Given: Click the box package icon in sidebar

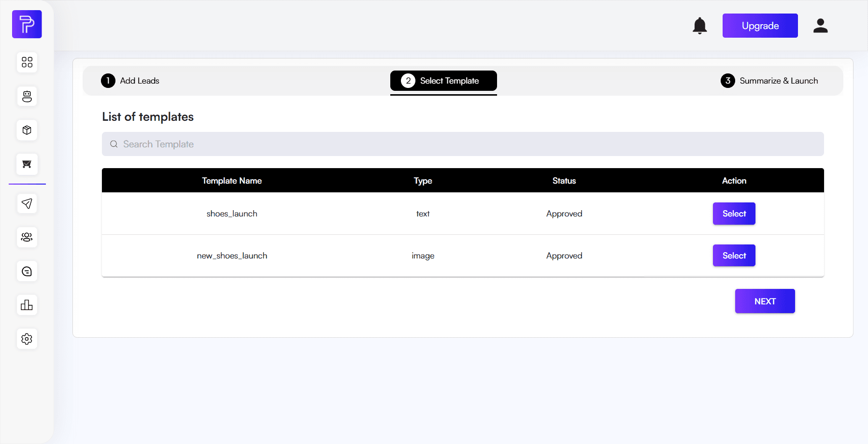Looking at the screenshot, I should [x=27, y=130].
